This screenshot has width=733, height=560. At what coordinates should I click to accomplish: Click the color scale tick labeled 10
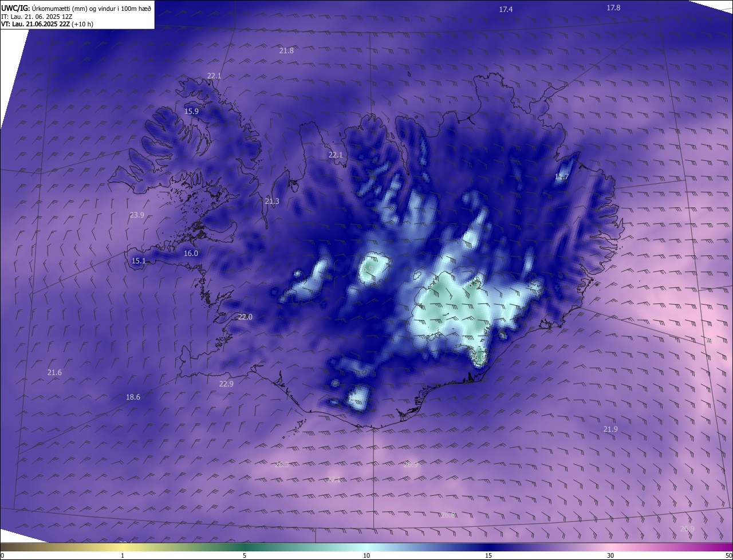tap(366, 556)
